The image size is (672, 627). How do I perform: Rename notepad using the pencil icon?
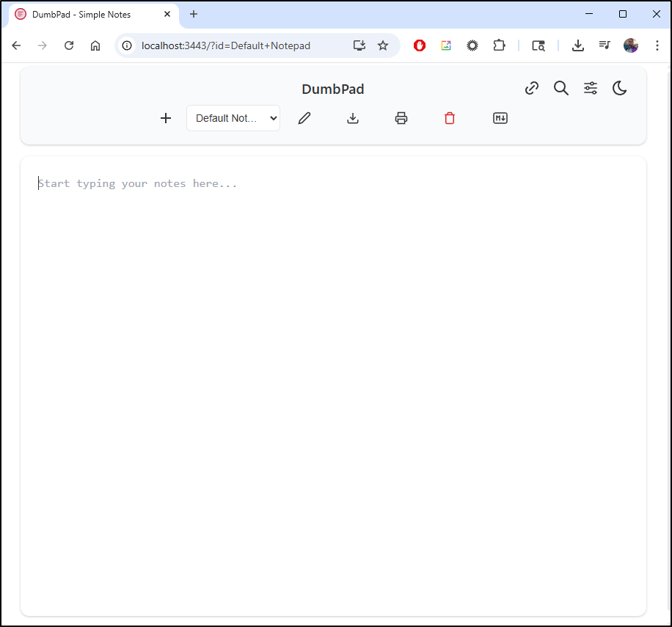tap(304, 118)
